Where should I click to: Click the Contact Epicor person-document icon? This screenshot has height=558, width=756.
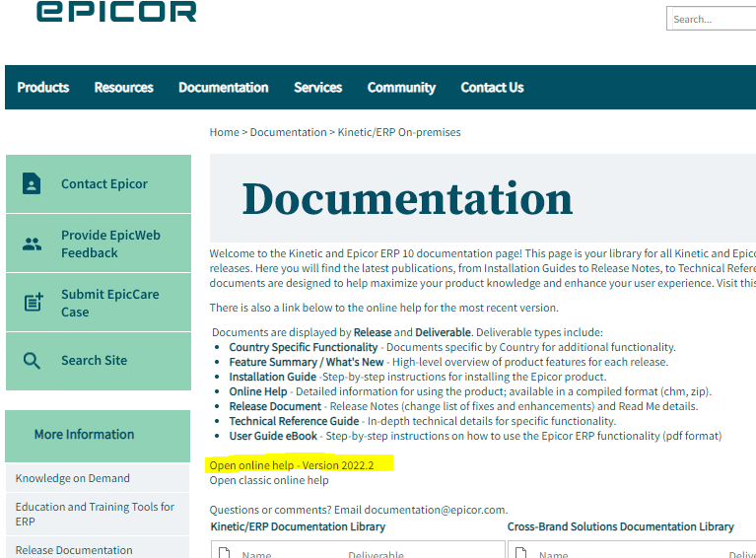tap(32, 183)
